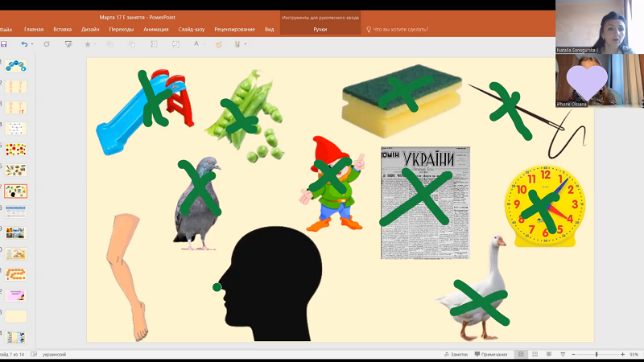Select slide 9 thumbnail
The width and height of the screenshot is (644, 362).
[16, 232]
